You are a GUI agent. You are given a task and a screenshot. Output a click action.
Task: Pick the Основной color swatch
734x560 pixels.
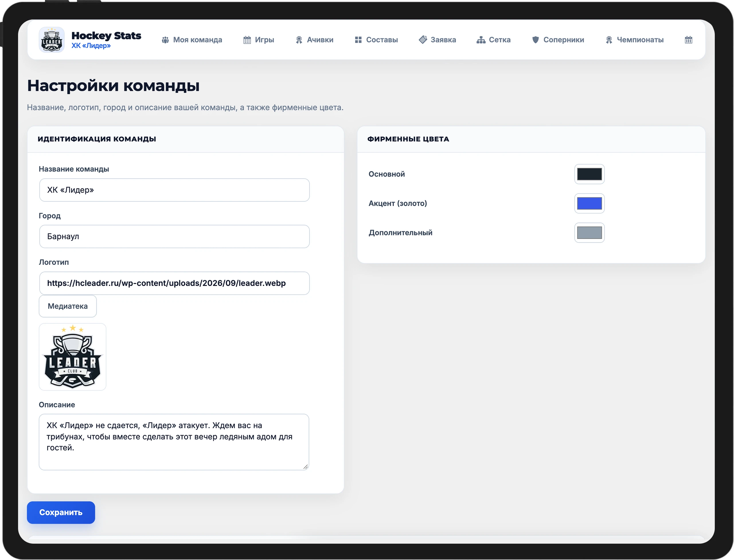click(x=589, y=174)
